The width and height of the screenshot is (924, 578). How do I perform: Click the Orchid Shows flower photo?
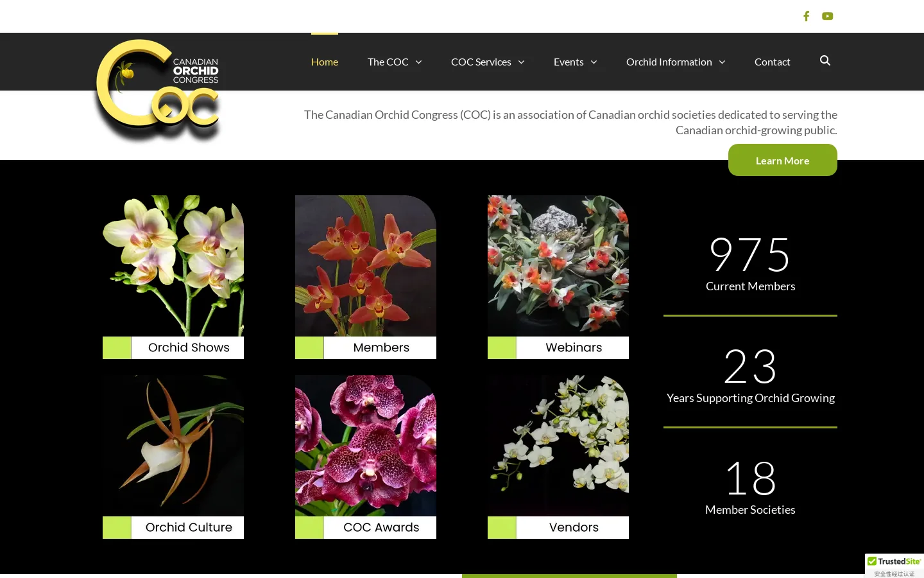tap(173, 266)
